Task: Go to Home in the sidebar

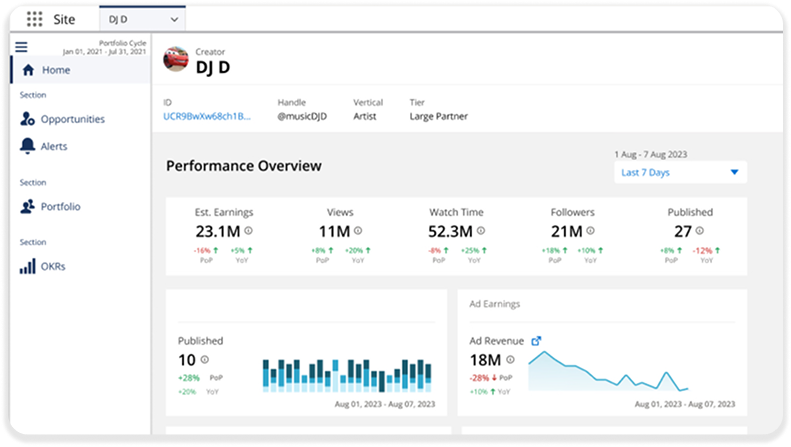Action: [x=56, y=70]
